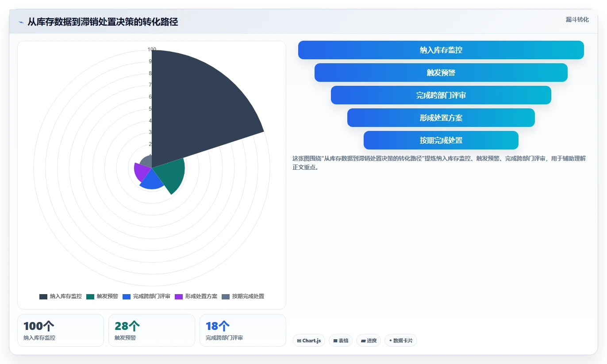Click the 数据卡片 tag chip
The image size is (607, 364).
coord(401,341)
